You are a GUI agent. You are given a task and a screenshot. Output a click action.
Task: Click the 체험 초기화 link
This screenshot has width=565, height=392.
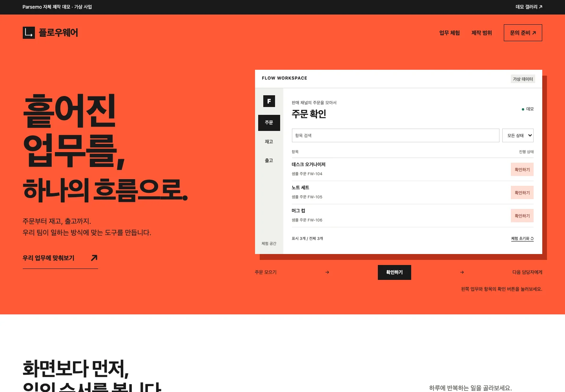click(x=522, y=238)
